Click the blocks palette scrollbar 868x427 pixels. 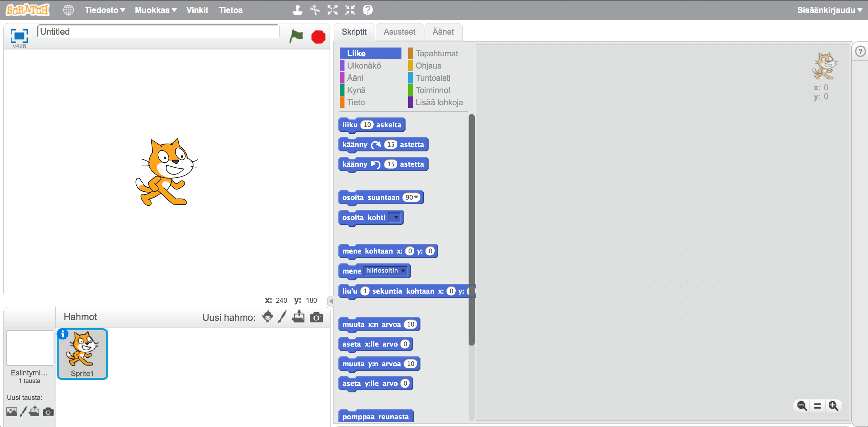471,230
